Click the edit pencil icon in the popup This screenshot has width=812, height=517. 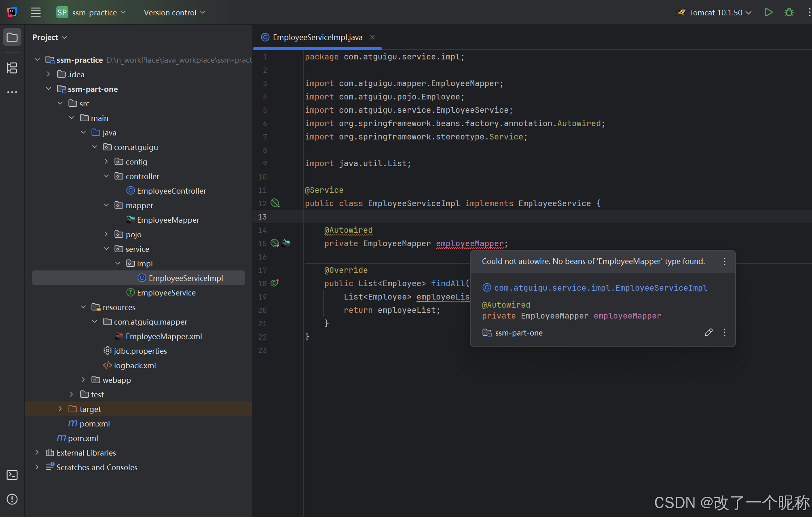[708, 332]
